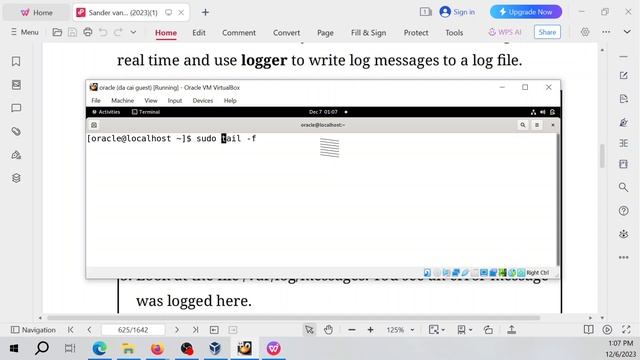Click the Undo arrow
The height and width of the screenshot is (360, 640).
click(103, 32)
